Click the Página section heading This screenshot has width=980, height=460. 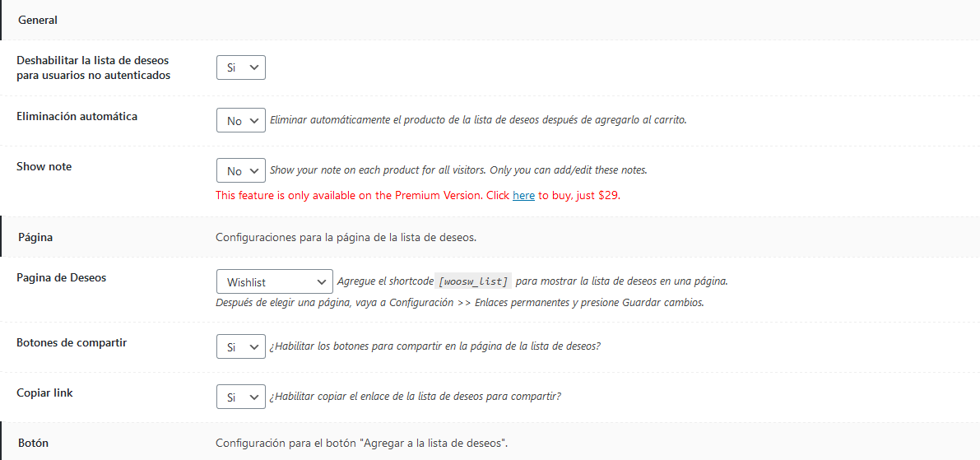(35, 238)
